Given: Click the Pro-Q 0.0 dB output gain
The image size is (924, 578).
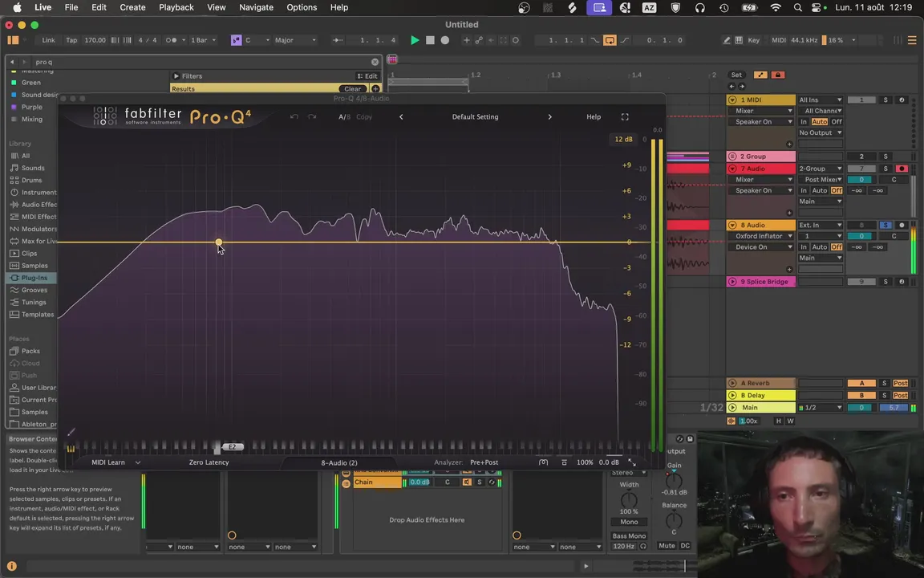Looking at the screenshot, I should (609, 462).
